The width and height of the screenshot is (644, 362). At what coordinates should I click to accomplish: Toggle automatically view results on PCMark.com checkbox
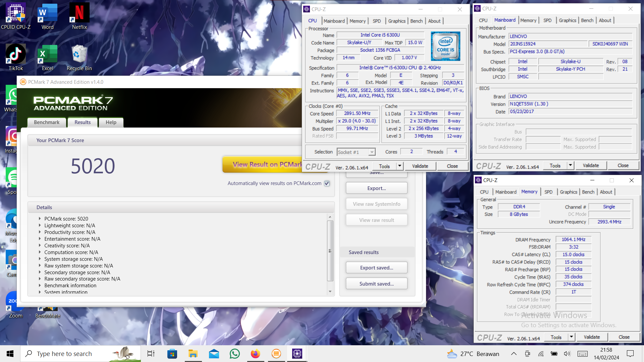327,183
